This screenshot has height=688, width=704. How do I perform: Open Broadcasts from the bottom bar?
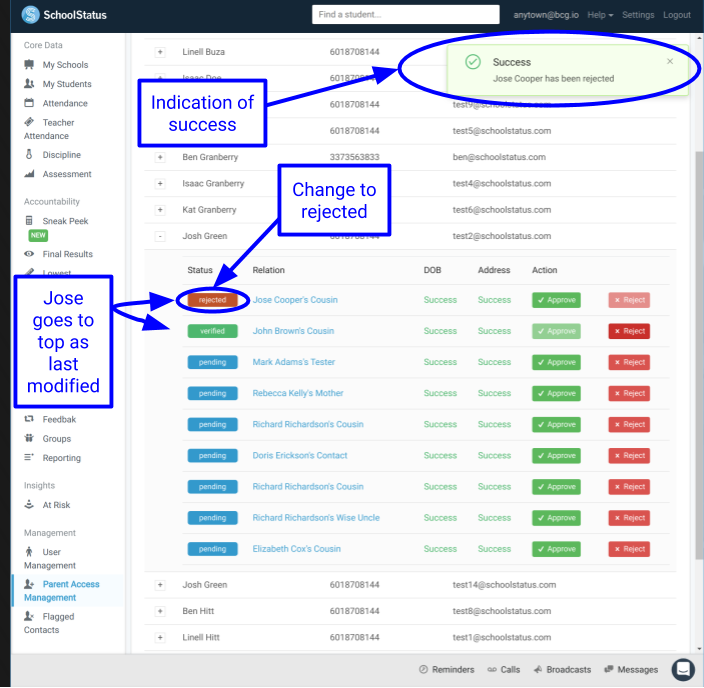(562, 669)
